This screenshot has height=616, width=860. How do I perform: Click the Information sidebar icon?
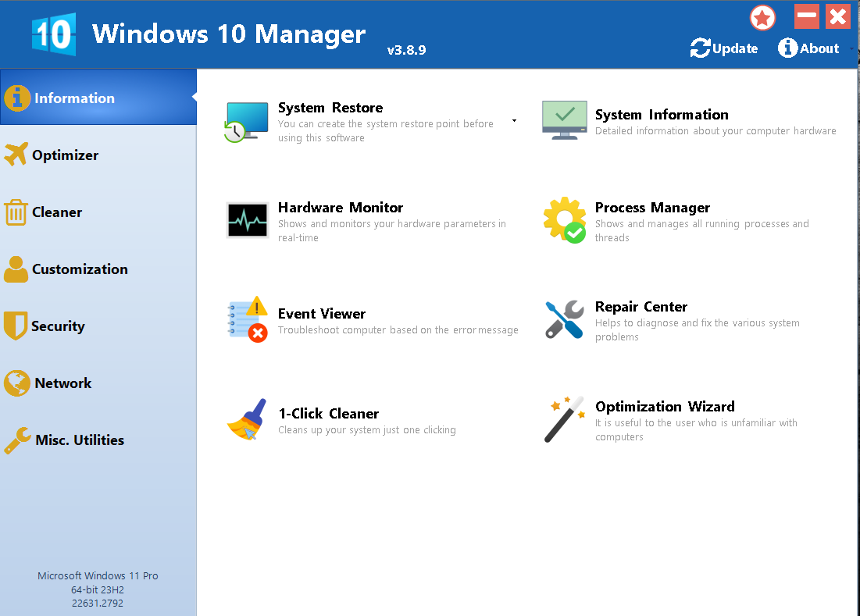click(x=17, y=98)
